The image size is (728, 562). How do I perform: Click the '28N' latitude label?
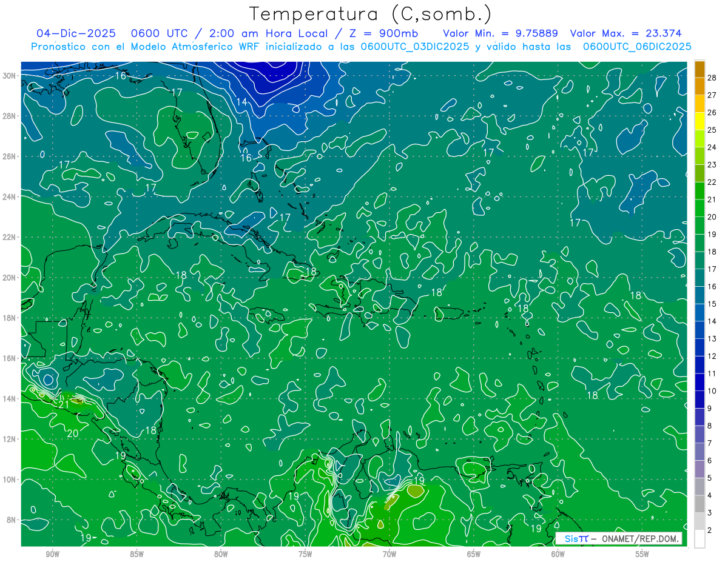pos(9,116)
